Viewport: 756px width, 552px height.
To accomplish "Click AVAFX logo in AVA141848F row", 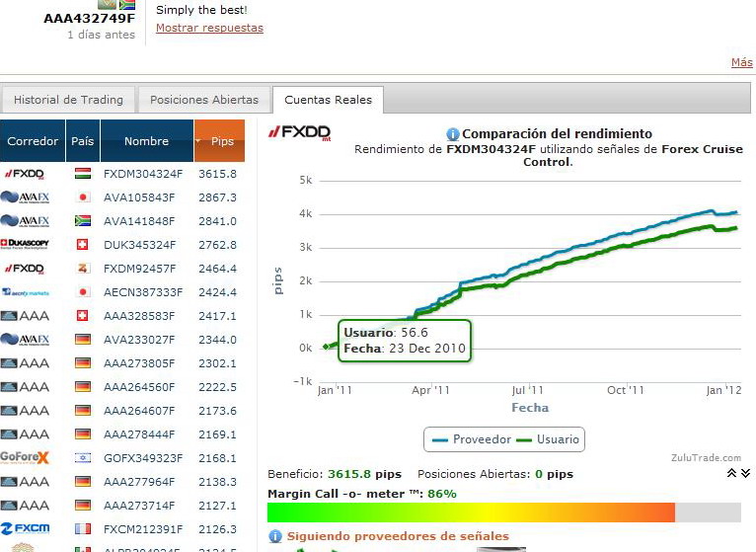I will [25, 221].
